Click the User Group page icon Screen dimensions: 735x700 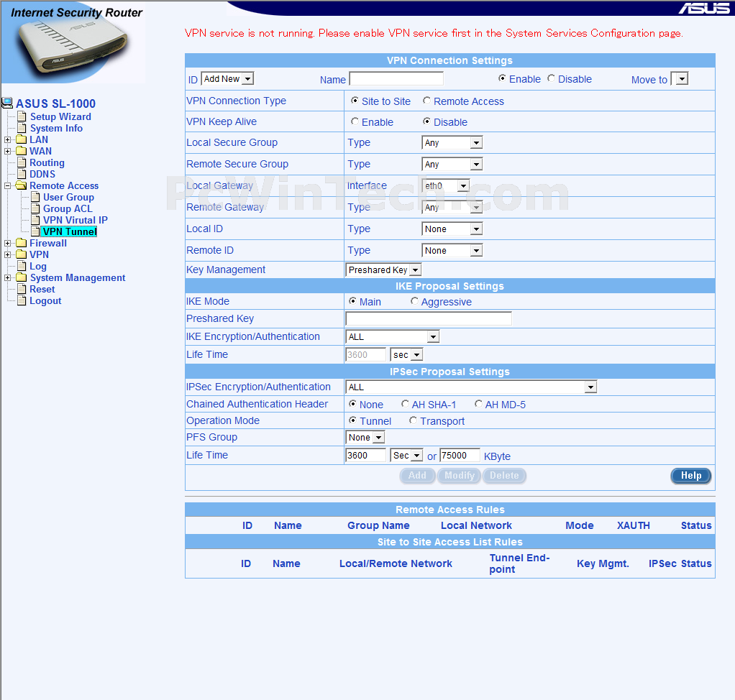[x=36, y=197]
